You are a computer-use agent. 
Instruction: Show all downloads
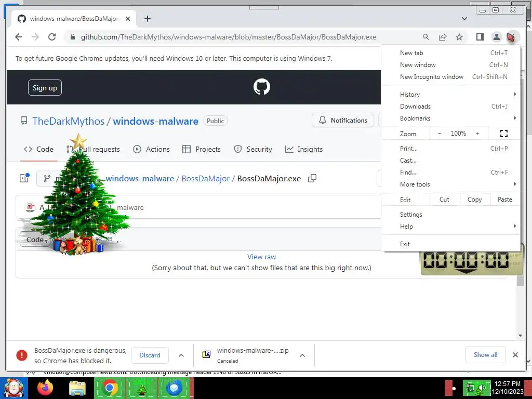pyautogui.click(x=486, y=355)
